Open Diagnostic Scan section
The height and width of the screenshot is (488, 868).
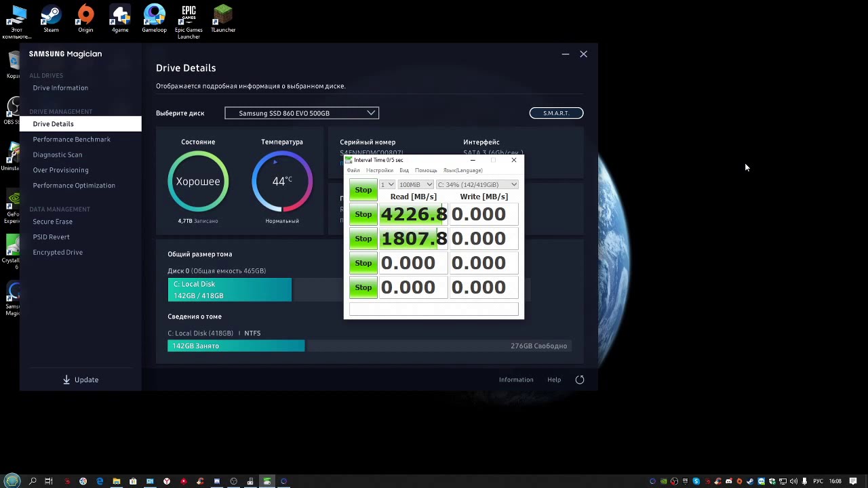(58, 155)
